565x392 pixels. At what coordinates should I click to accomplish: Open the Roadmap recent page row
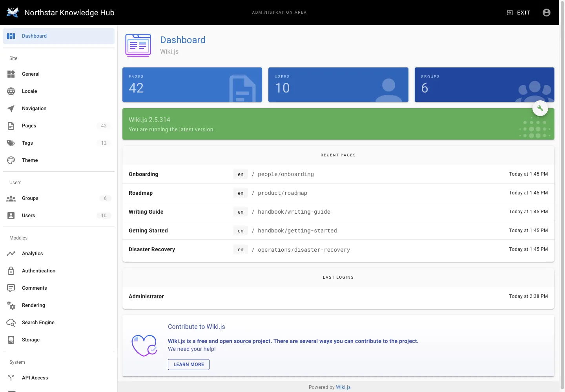pyautogui.click(x=338, y=193)
